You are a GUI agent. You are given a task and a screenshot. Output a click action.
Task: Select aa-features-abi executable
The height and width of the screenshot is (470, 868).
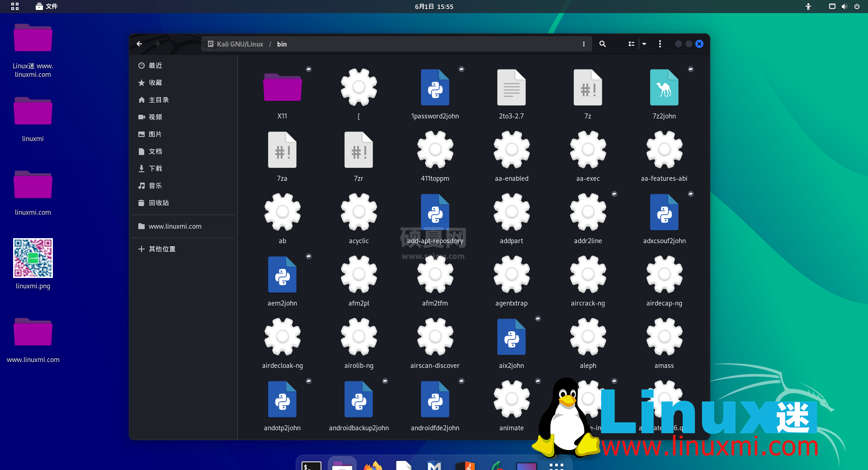pos(664,156)
